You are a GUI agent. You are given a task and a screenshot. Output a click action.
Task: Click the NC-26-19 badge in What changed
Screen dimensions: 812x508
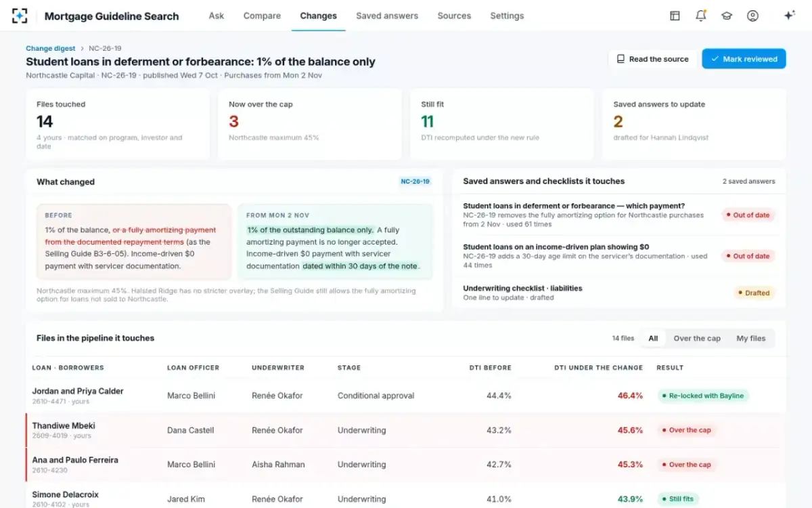415,182
